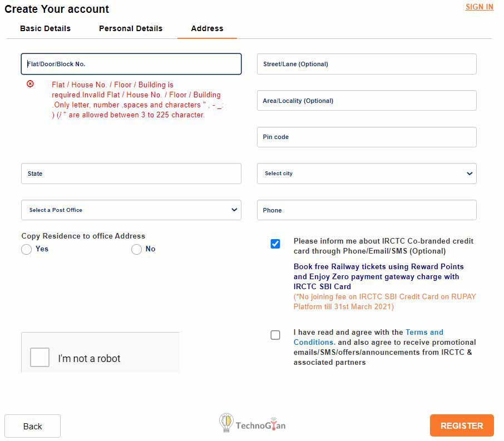504x441 pixels.
Task: Click the Pin code input field
Action: 367,137
